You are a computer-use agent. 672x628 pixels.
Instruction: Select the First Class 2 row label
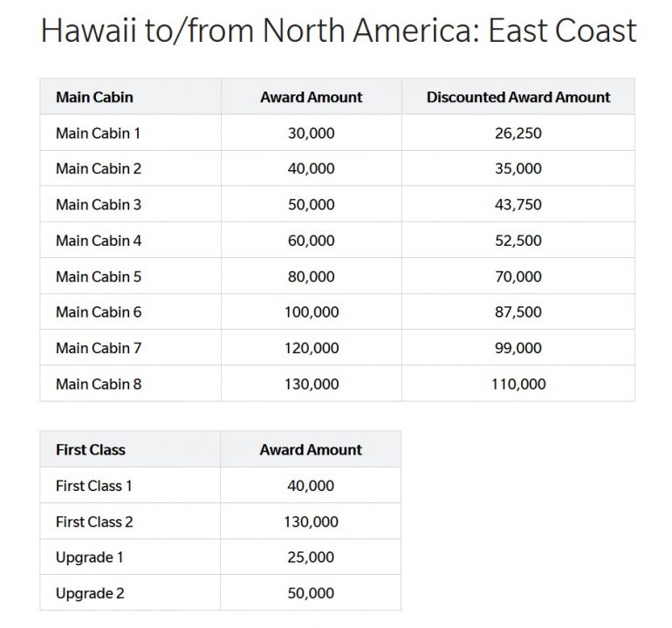point(94,522)
